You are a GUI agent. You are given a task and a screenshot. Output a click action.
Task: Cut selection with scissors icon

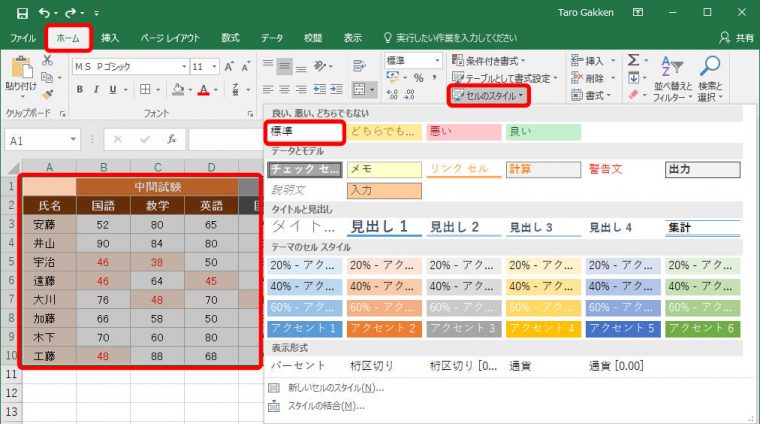pyautogui.click(x=47, y=60)
